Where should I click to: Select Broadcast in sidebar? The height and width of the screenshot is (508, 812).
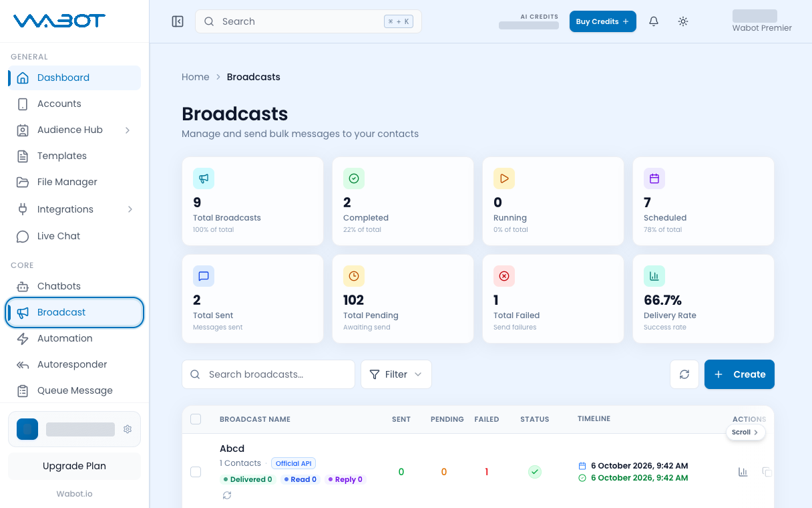pyautogui.click(x=74, y=312)
